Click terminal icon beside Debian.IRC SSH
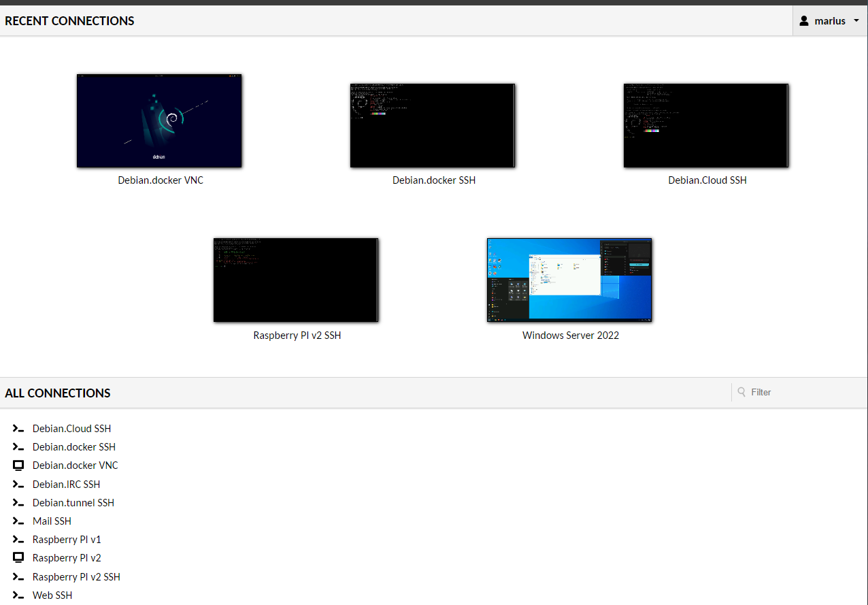Screen dimensions: 868x605 pyautogui.click(x=18, y=485)
